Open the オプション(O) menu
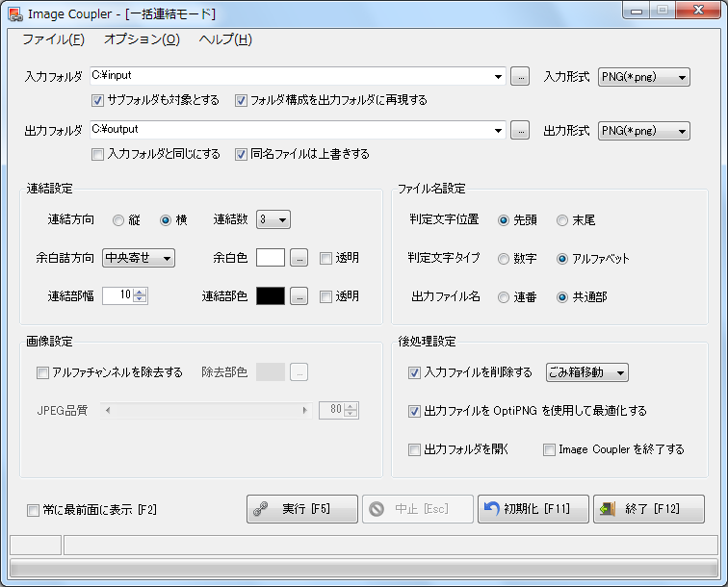The image size is (728, 587). click(142, 39)
